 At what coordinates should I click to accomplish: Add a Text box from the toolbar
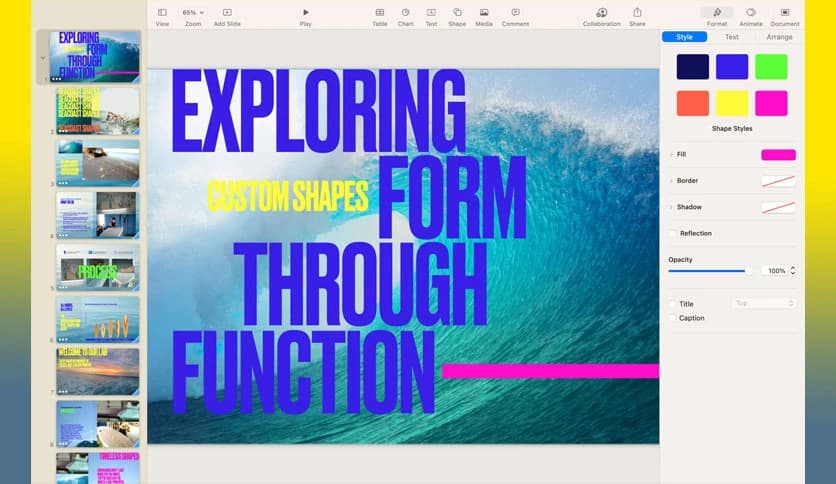tap(431, 12)
